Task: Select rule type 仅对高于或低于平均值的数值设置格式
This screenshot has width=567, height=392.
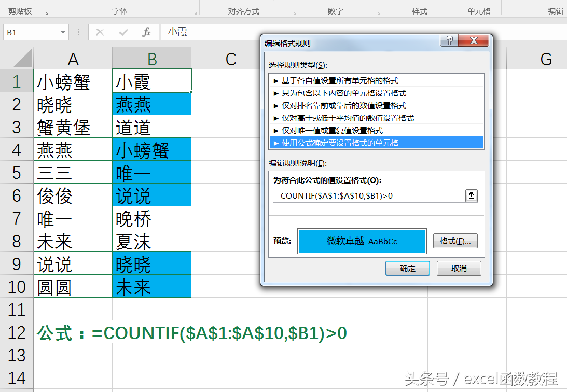Action: click(377, 118)
